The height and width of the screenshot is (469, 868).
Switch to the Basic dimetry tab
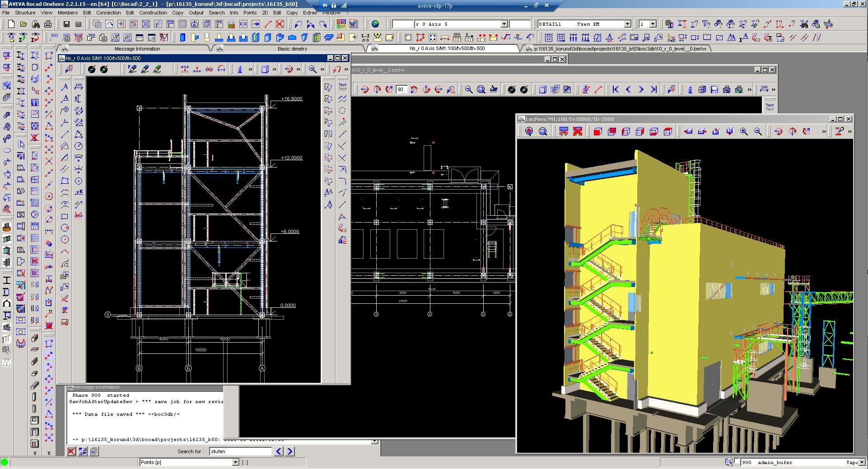pos(292,48)
